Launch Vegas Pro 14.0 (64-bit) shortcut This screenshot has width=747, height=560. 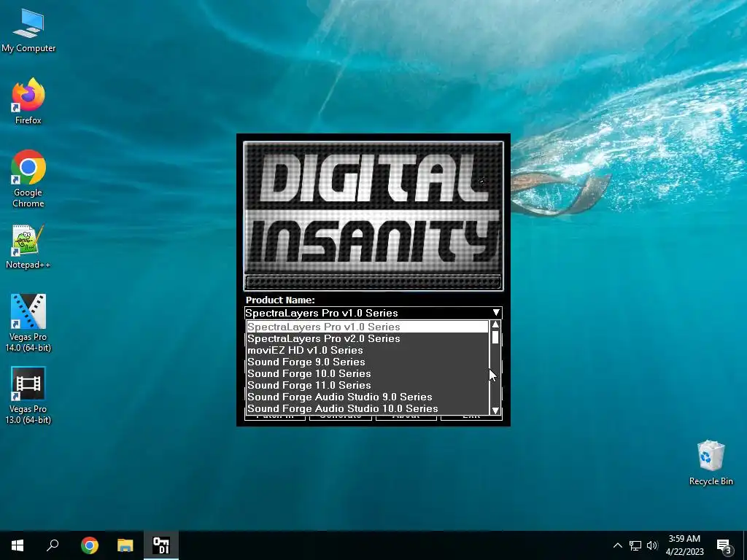(28, 323)
